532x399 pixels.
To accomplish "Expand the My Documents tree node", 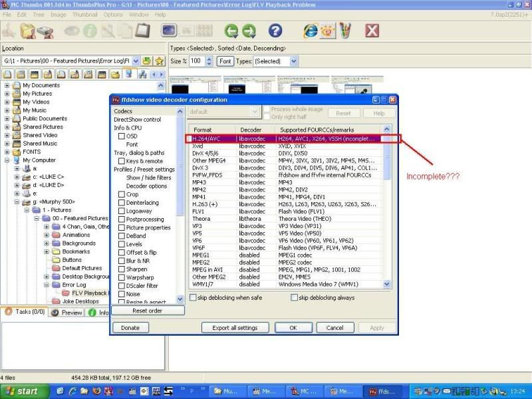I will [7, 85].
